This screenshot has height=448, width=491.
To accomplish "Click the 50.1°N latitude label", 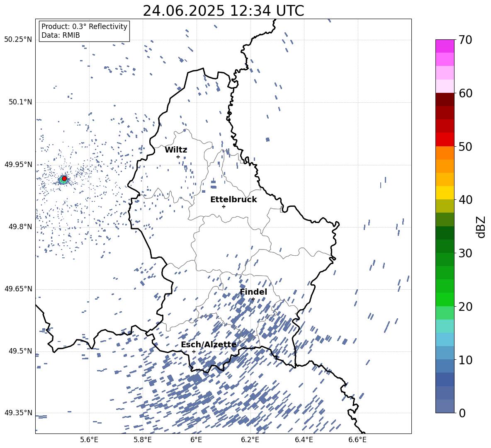I will click(x=20, y=102).
